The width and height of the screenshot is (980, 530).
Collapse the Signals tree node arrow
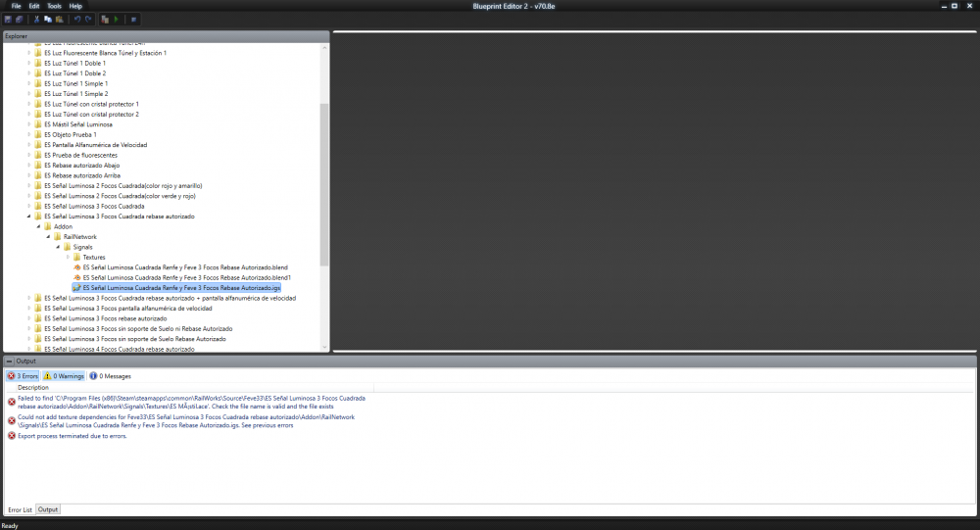pyautogui.click(x=58, y=247)
